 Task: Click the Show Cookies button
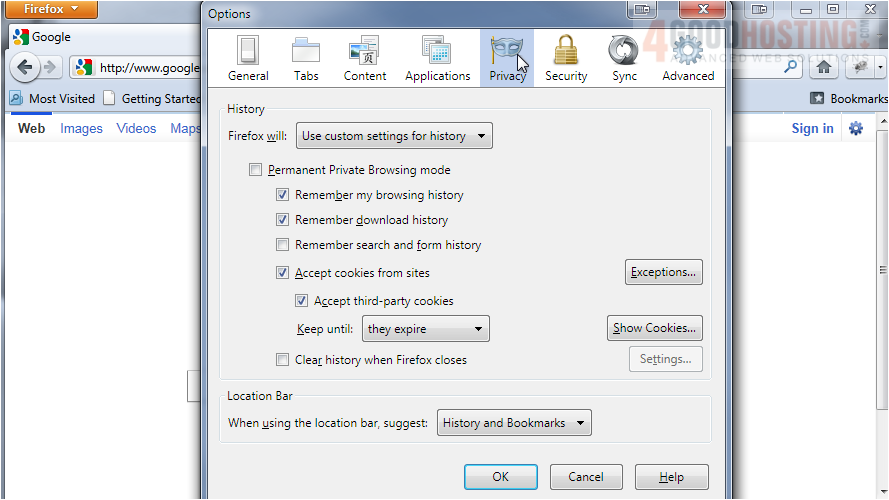point(654,328)
